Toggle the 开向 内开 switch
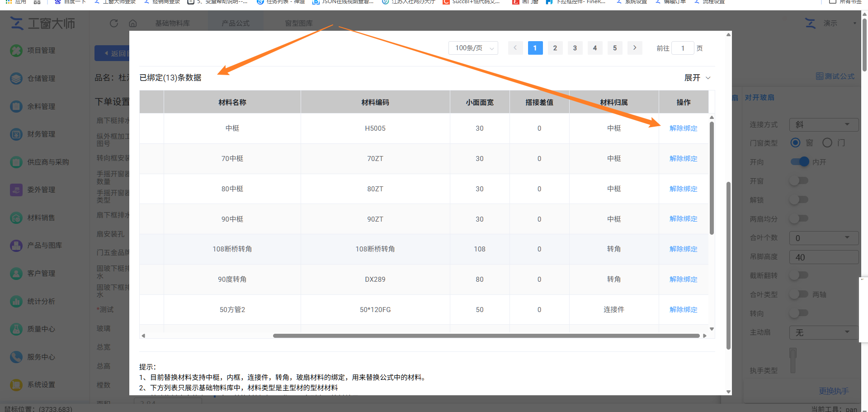 800,161
